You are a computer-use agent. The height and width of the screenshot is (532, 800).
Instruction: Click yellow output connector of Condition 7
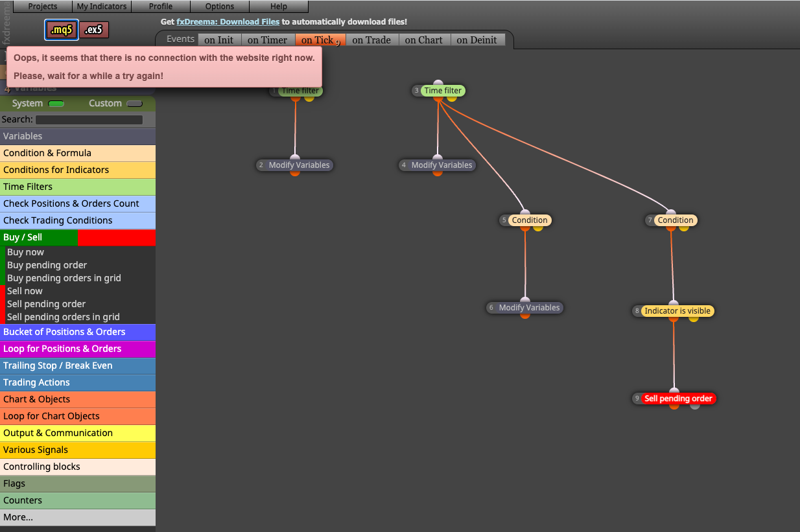coord(684,228)
